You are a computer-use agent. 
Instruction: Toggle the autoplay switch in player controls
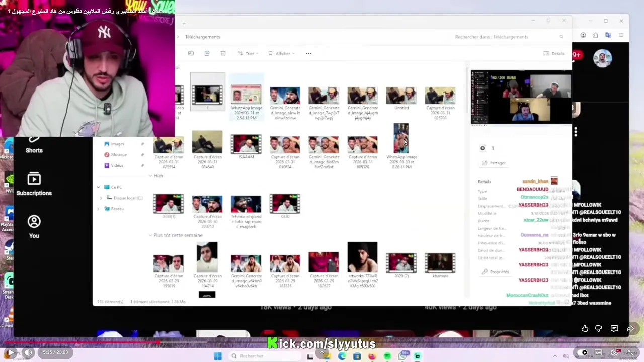582,353
